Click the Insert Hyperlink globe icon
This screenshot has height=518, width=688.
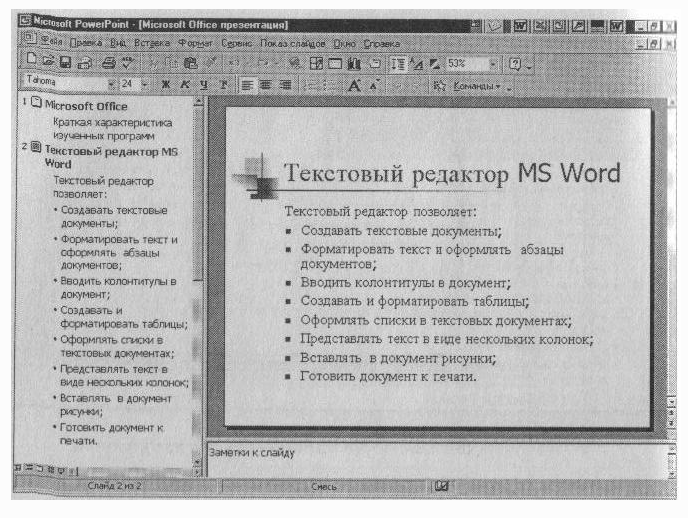point(294,64)
